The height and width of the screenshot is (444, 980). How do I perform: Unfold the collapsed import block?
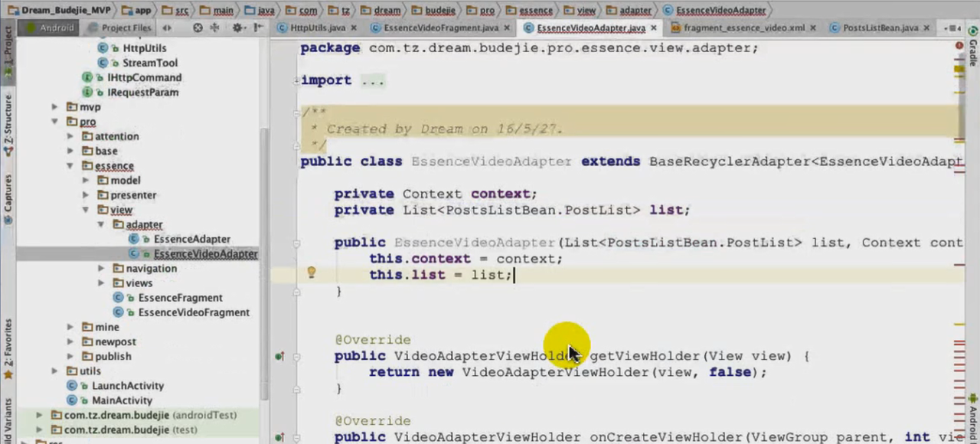pyautogui.click(x=297, y=80)
